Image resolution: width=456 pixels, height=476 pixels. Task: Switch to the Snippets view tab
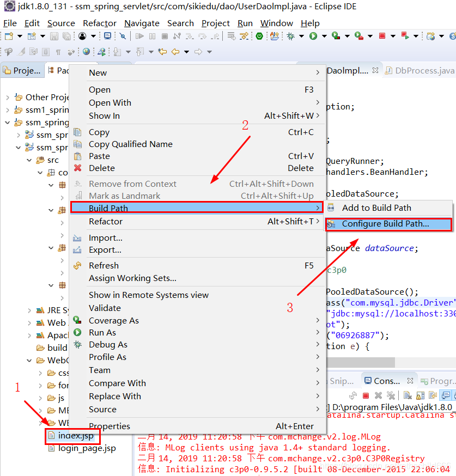pos(341,381)
